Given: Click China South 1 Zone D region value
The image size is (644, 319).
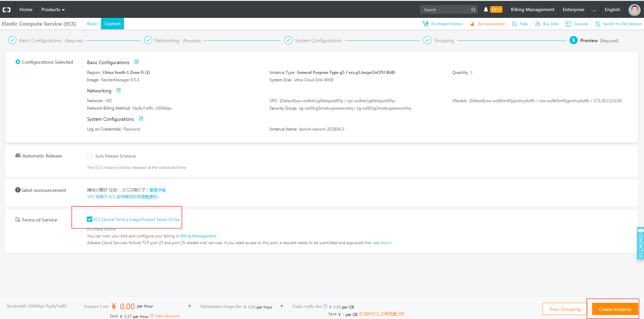Looking at the screenshot, I should click(x=126, y=72).
